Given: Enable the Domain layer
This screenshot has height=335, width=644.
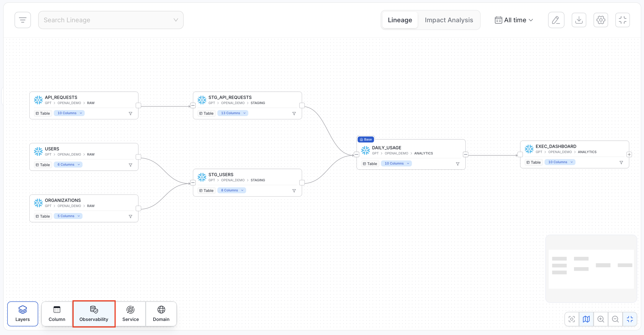Looking at the screenshot, I should [x=161, y=314].
